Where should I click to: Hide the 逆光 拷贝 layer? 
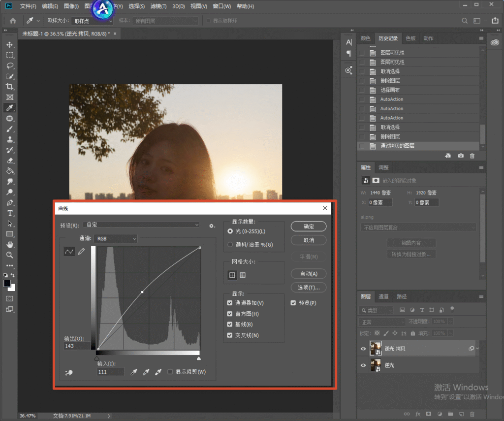(363, 349)
